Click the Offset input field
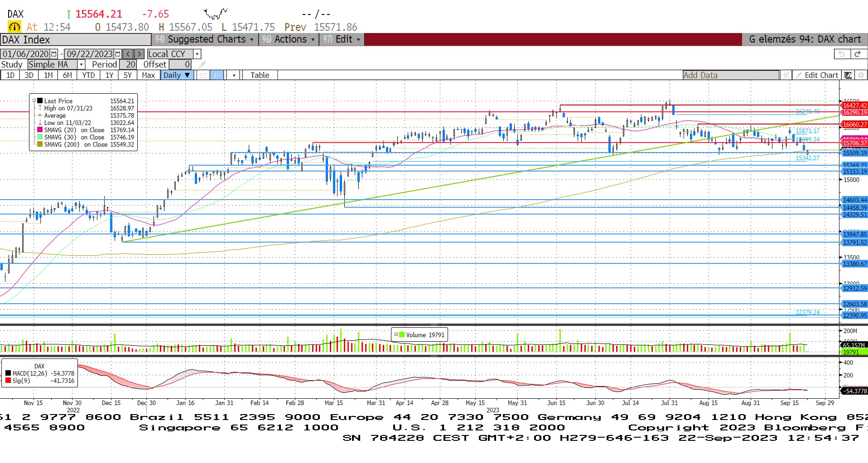The image size is (868, 463). tap(180, 64)
